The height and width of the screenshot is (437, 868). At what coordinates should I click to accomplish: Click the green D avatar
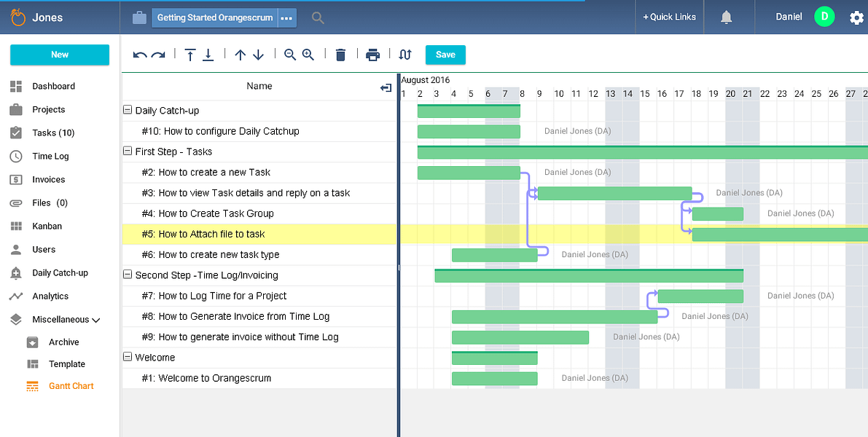click(x=824, y=17)
